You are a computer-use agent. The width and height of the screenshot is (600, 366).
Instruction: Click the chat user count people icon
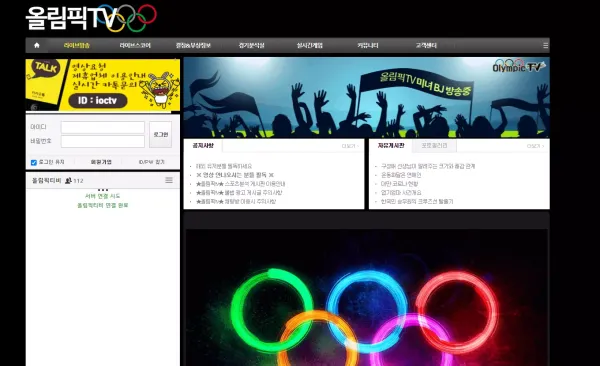point(68,180)
